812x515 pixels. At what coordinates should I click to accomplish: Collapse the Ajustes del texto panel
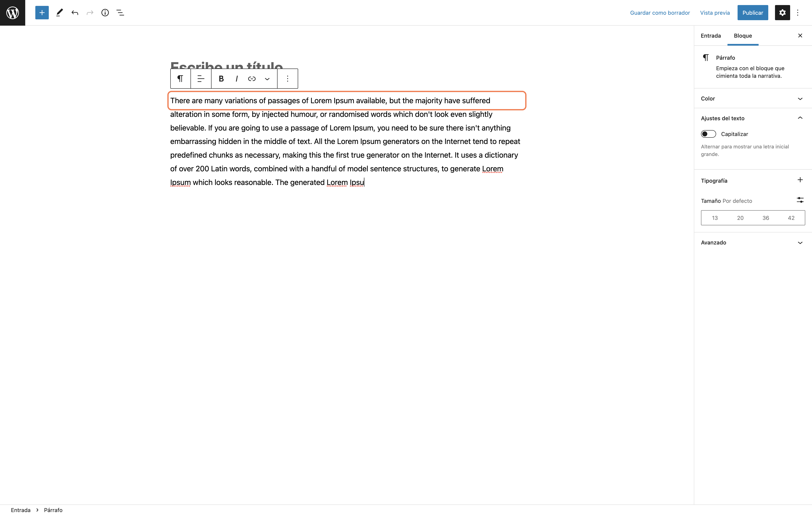(753, 118)
